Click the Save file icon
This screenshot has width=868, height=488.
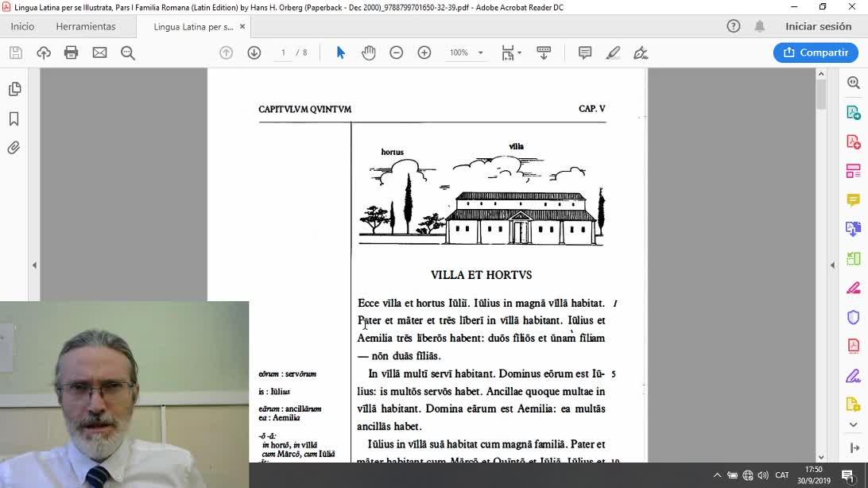tap(16, 52)
